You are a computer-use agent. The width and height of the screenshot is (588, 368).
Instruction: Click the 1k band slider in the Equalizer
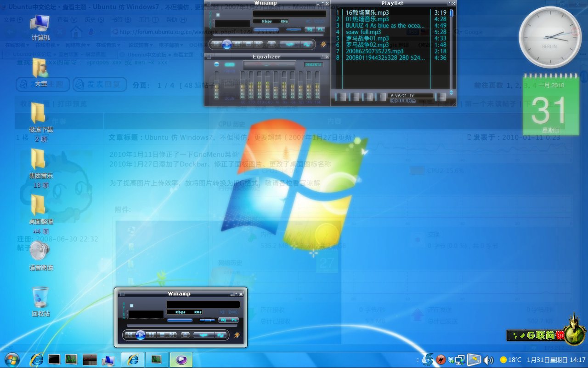(x=276, y=85)
